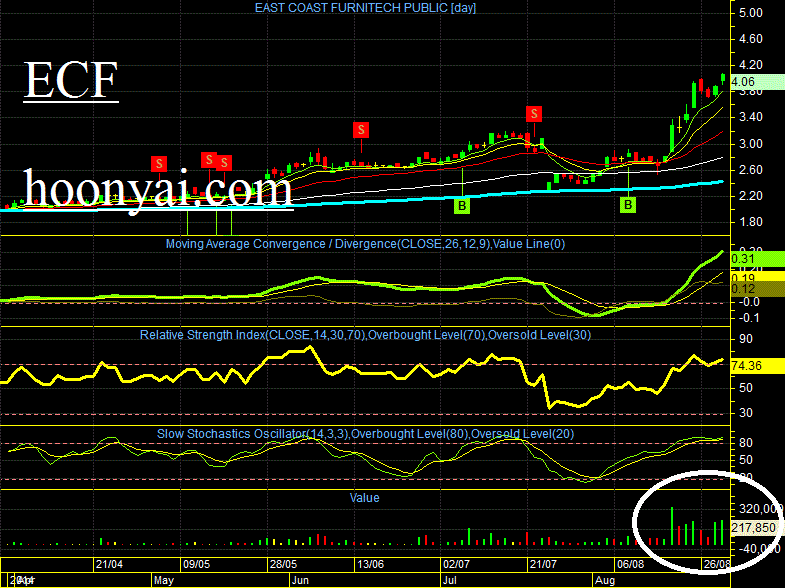Click the 09/05 date label
The width and height of the screenshot is (785, 588).
(196, 564)
